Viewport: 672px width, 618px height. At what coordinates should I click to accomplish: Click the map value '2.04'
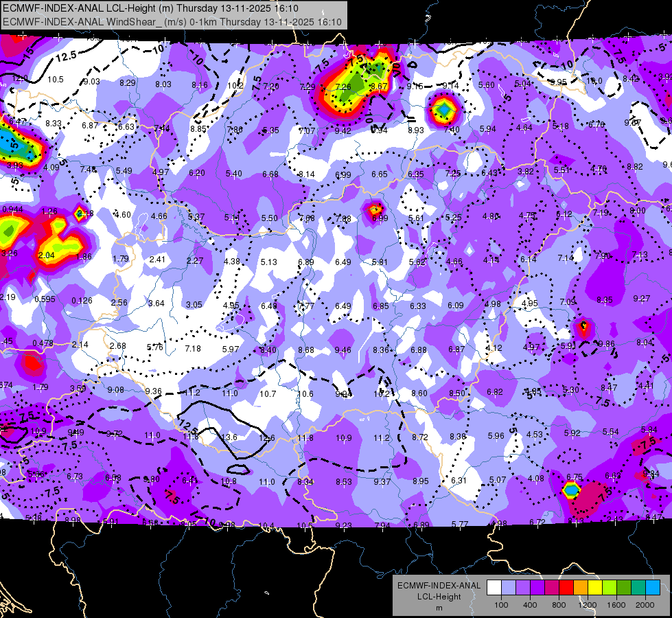tap(46, 255)
